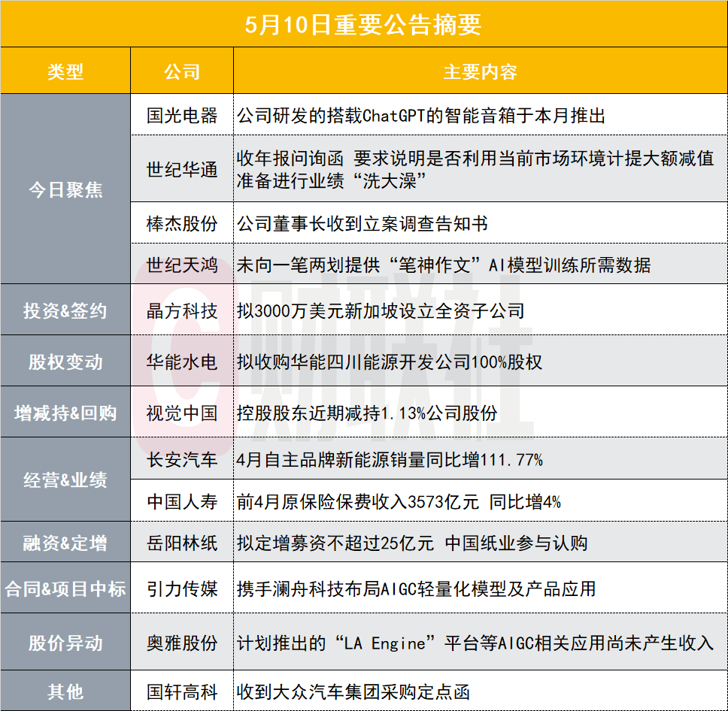Select company name 岳阳林纸

[182, 543]
